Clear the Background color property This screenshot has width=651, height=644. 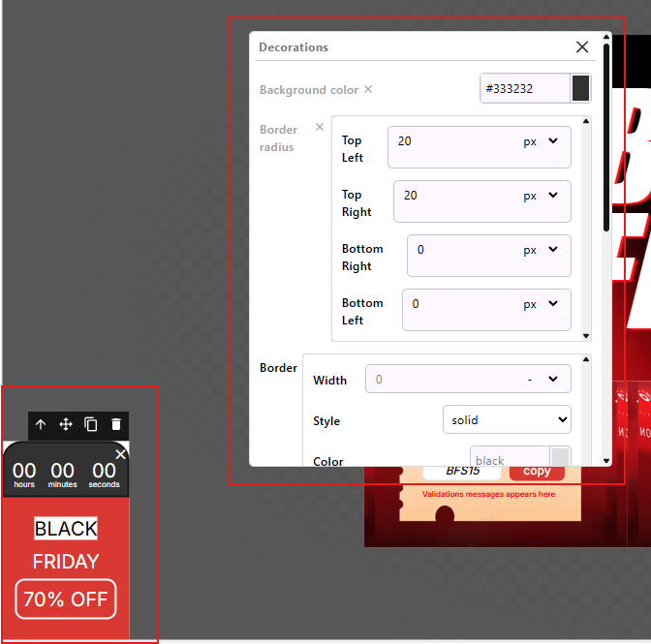click(368, 89)
